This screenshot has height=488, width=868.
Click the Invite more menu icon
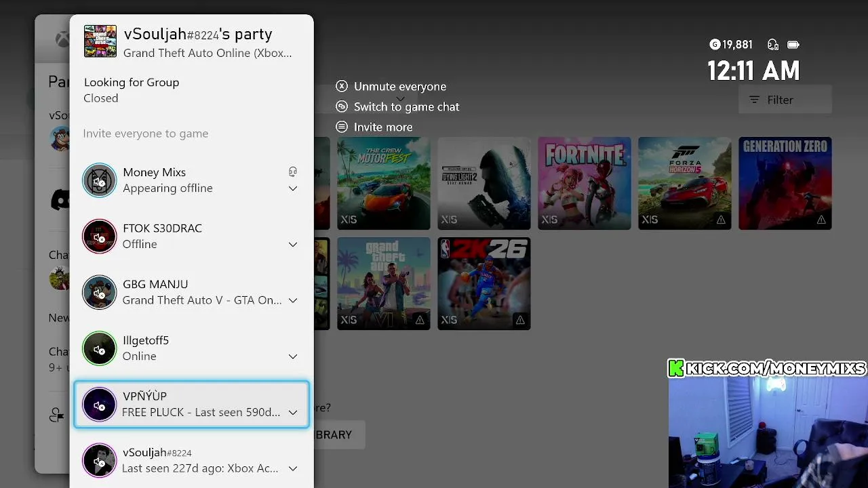tap(342, 127)
